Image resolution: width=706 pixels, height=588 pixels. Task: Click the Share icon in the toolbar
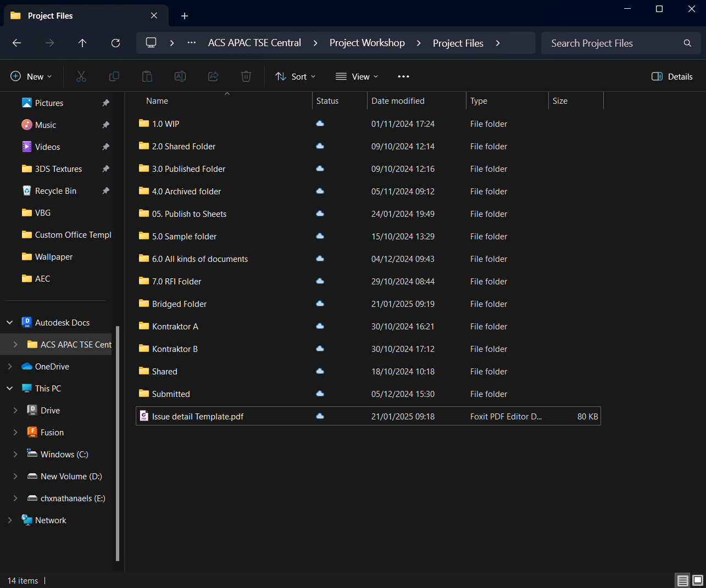click(213, 76)
